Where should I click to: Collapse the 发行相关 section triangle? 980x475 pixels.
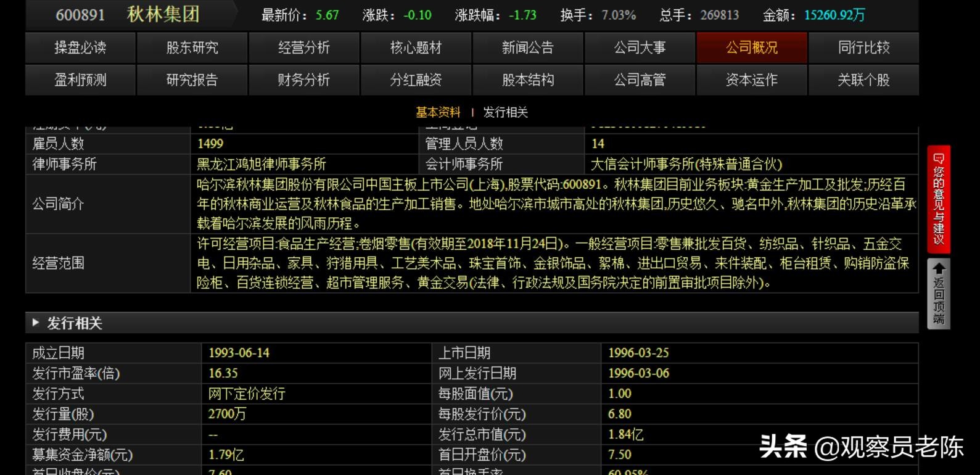pyautogui.click(x=35, y=323)
